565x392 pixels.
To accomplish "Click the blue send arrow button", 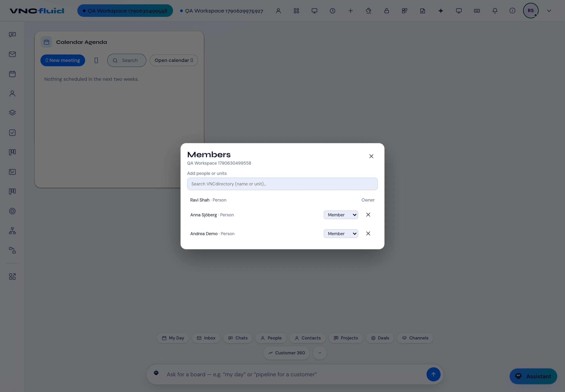I will point(433,374).
